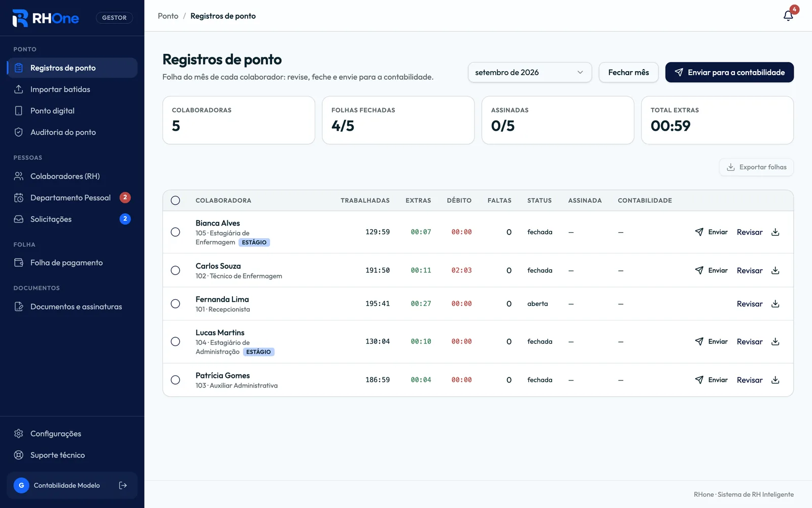The width and height of the screenshot is (812, 508).
Task: Click Revisar for Carlos Souza
Action: click(x=750, y=270)
